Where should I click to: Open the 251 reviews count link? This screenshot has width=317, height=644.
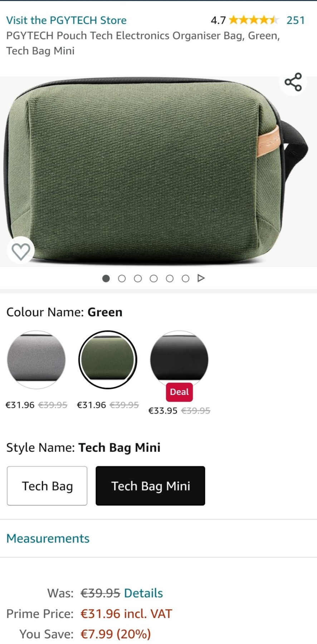coord(296,20)
